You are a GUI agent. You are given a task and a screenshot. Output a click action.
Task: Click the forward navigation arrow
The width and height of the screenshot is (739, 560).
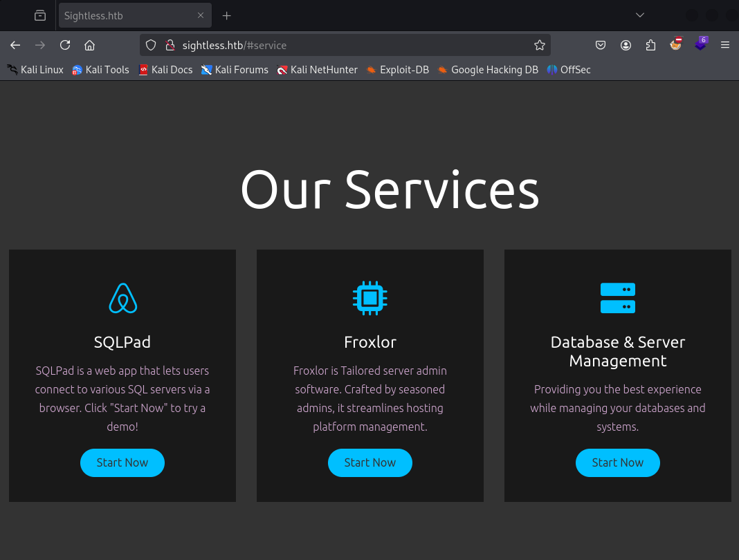pos(40,45)
